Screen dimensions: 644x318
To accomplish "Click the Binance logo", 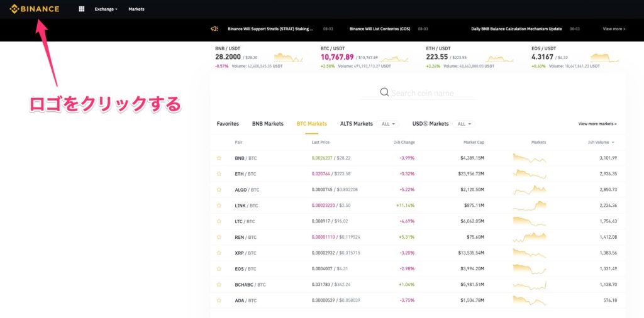I will click(x=35, y=9).
